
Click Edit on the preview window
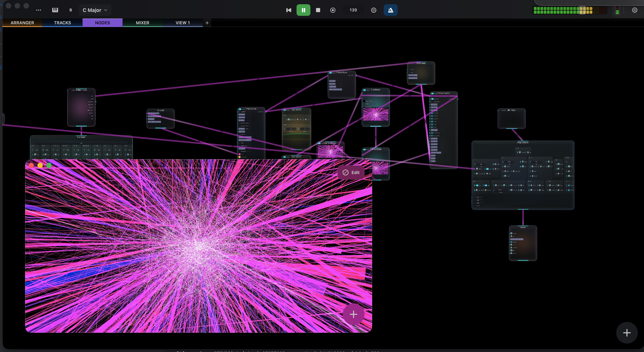pyautogui.click(x=351, y=173)
